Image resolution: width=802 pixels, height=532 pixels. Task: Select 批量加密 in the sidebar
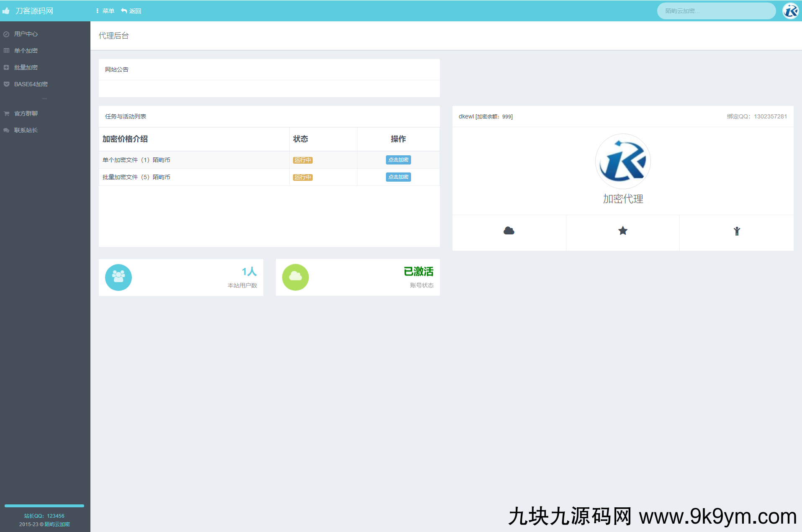coord(26,67)
